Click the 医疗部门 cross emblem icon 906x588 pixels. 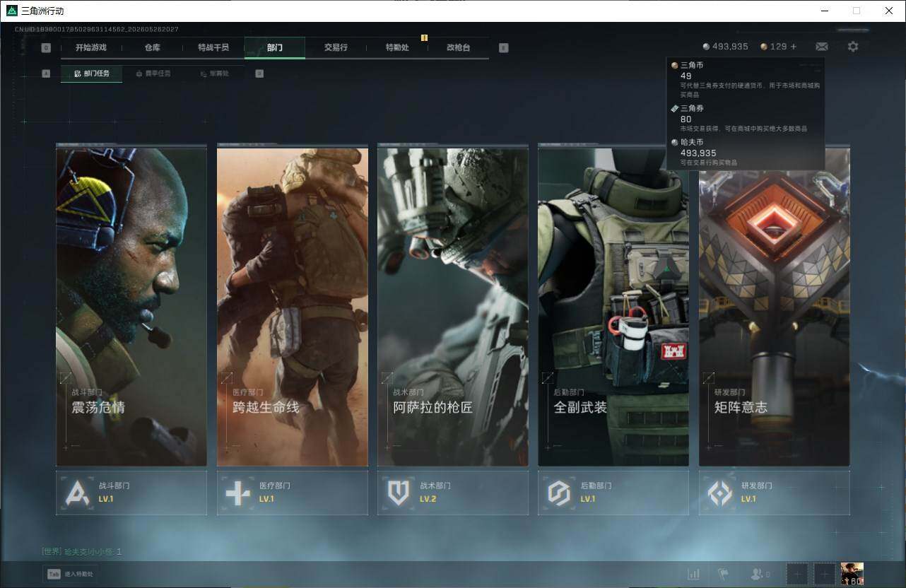238,493
